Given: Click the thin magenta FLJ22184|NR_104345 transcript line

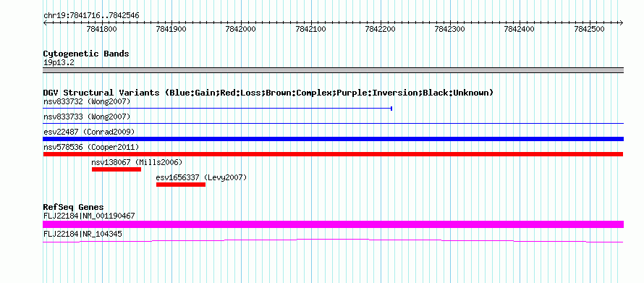Looking at the screenshot, I should click(x=333, y=241).
